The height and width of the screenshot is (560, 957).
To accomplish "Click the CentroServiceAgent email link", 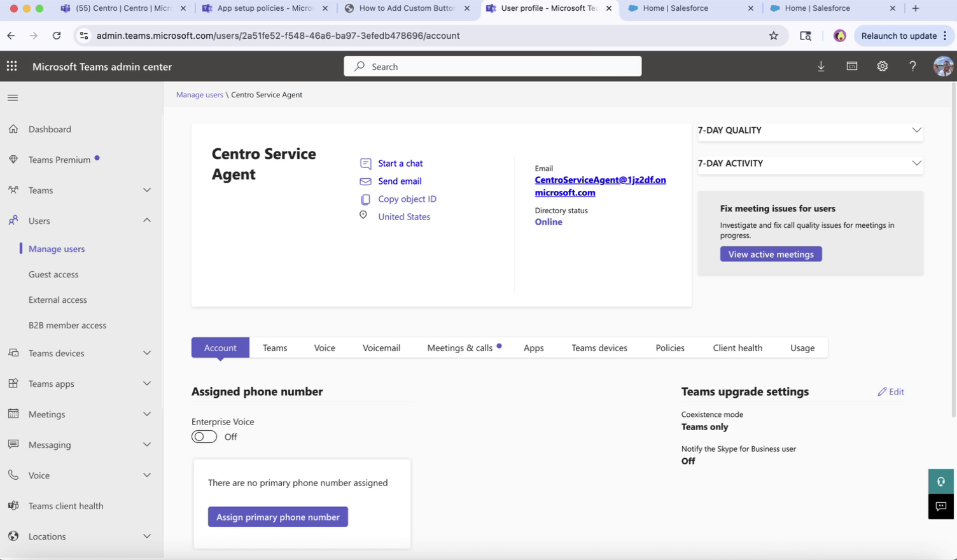I will point(600,186).
